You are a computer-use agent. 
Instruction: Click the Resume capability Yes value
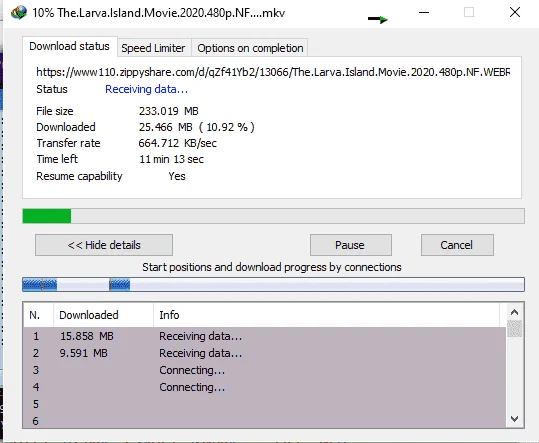177,176
